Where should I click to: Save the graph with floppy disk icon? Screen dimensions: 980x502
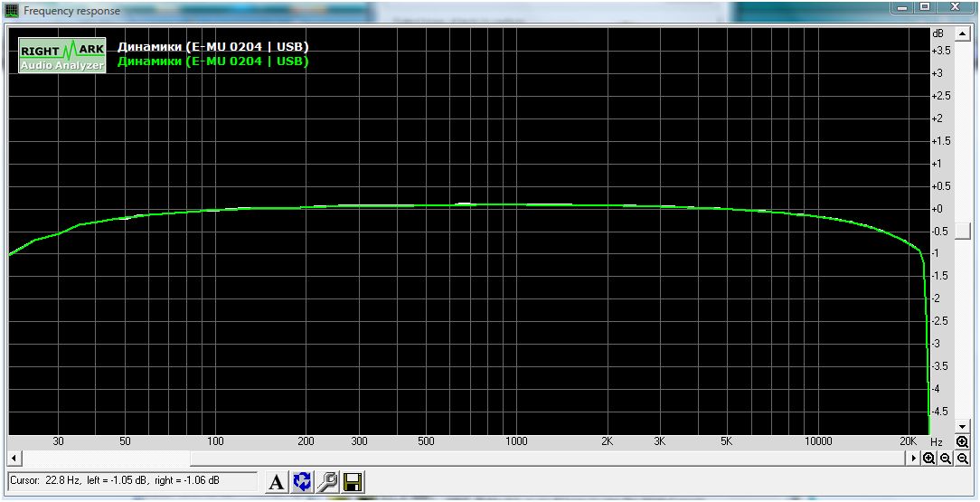[353, 482]
